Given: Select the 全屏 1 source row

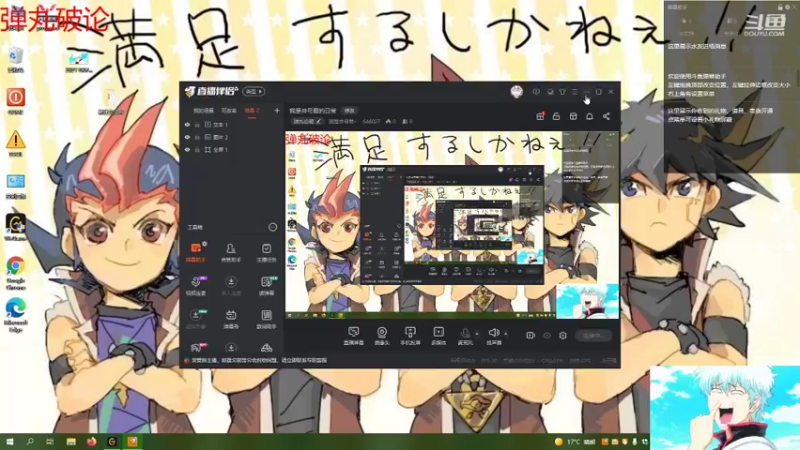Looking at the screenshot, I should 232,149.
